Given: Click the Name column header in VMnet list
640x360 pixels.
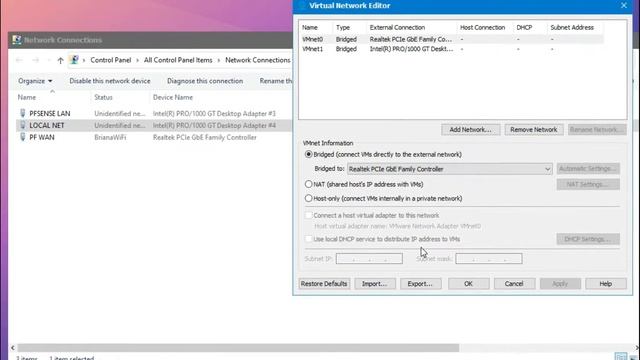Looking at the screenshot, I should point(310,27).
